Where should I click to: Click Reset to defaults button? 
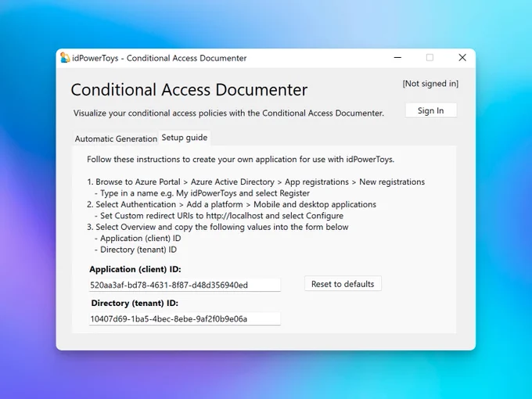tap(343, 284)
